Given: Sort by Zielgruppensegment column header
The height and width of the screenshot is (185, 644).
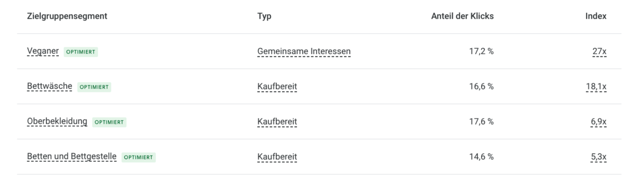Looking at the screenshot, I should click(x=67, y=16).
